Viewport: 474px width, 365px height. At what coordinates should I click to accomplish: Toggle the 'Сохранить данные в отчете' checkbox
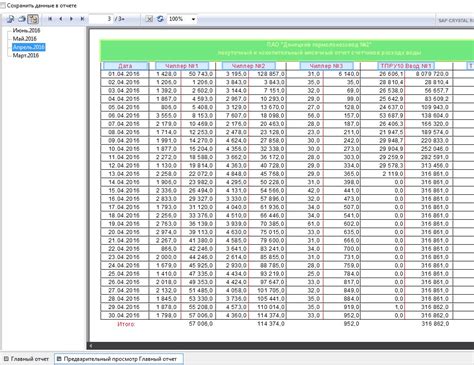point(3,6)
